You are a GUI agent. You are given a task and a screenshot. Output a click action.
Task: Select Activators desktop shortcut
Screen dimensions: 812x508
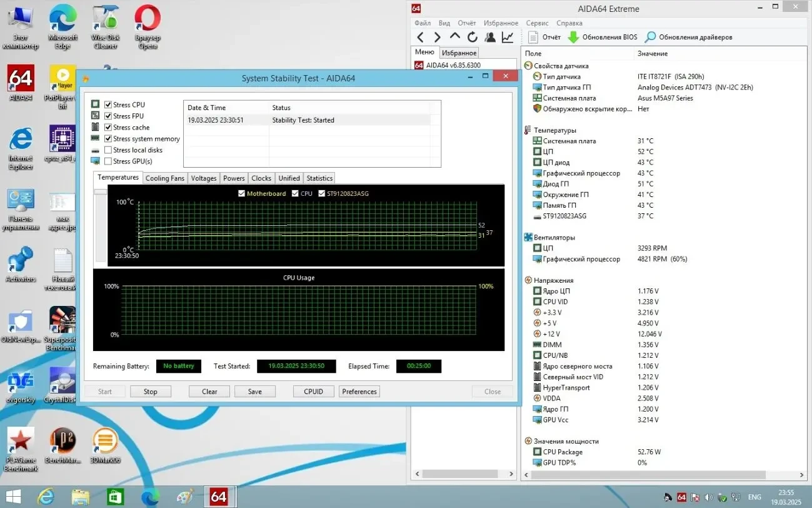[x=21, y=265]
